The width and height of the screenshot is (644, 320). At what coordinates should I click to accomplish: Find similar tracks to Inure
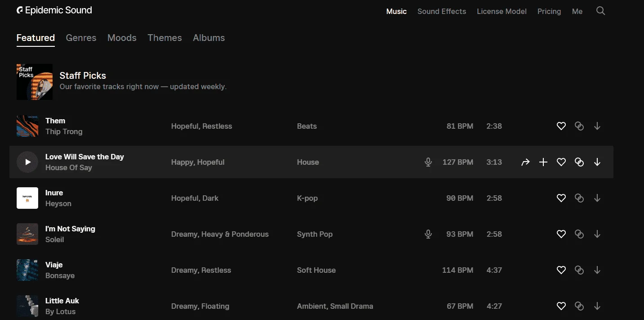click(x=579, y=198)
